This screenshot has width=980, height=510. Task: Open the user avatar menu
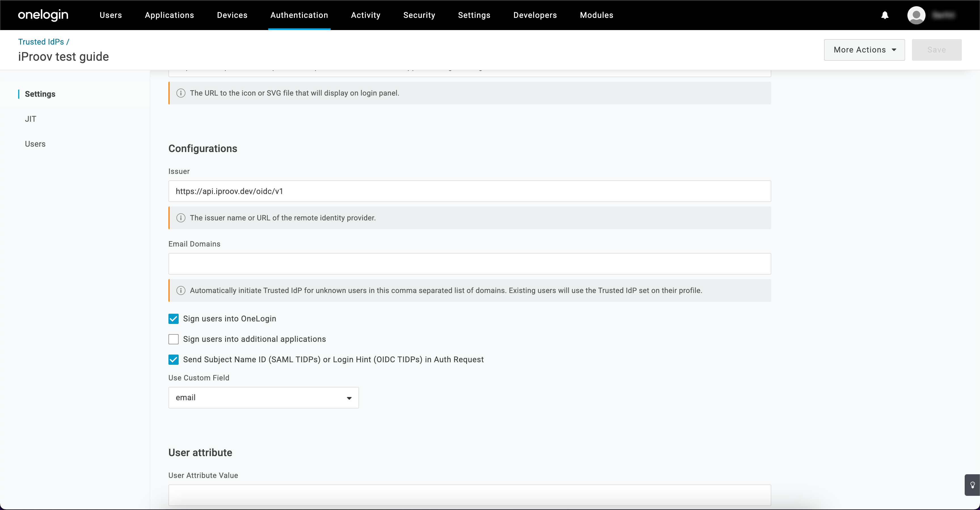[916, 15]
